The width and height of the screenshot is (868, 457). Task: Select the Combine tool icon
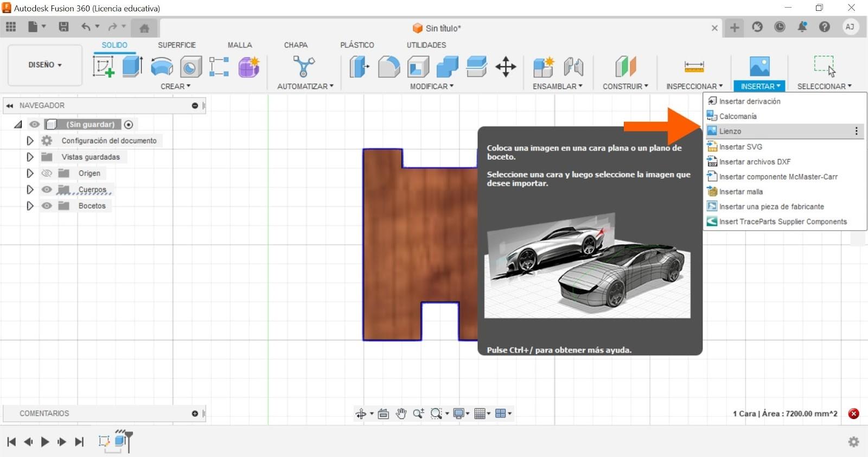[448, 67]
